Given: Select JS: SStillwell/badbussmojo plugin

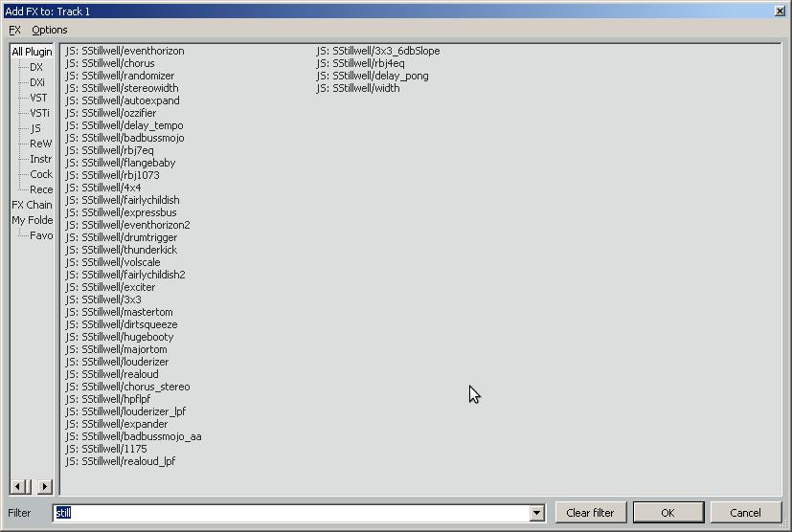Looking at the screenshot, I should (x=124, y=138).
